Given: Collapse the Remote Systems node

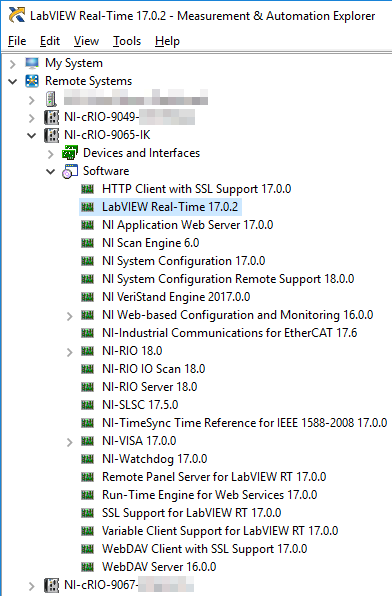Looking at the screenshot, I should [13, 81].
